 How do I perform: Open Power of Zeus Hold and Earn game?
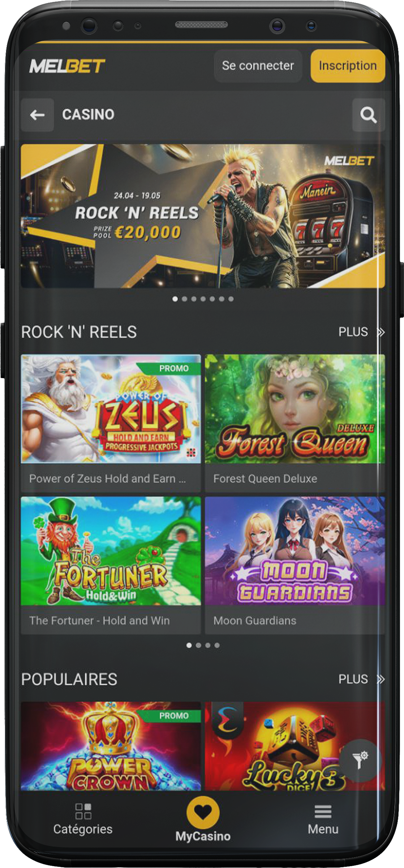(x=111, y=423)
